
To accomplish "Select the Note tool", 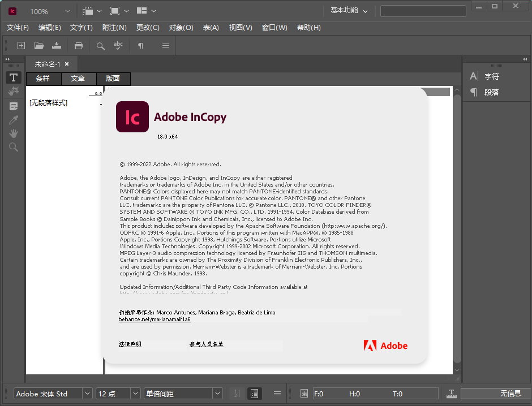I will click(x=14, y=106).
